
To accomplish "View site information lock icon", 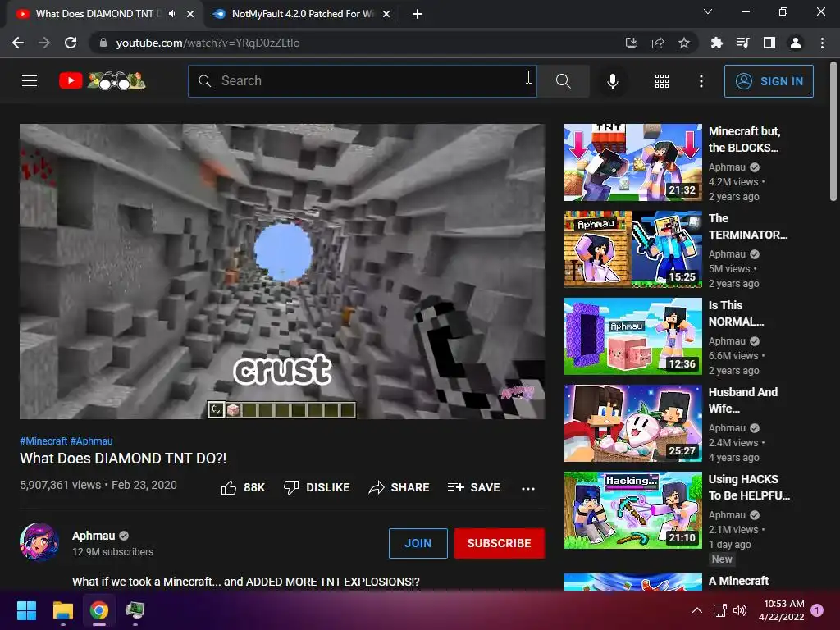I will [x=103, y=43].
